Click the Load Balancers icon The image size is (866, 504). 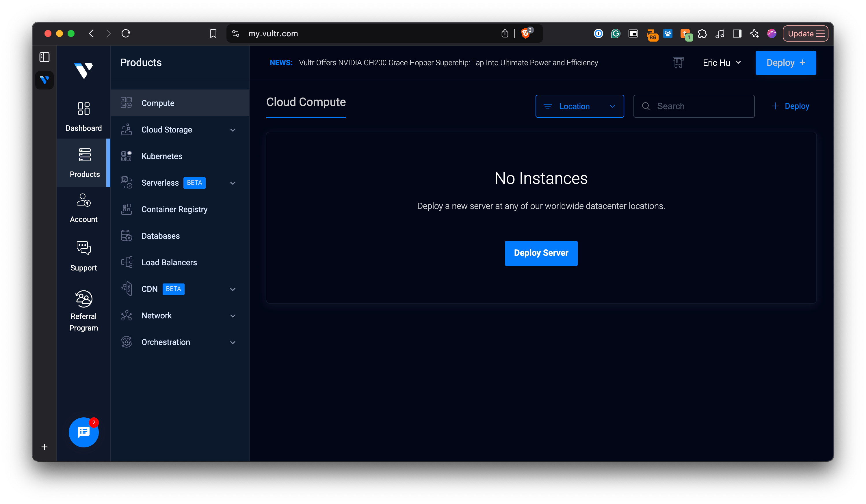(x=126, y=262)
